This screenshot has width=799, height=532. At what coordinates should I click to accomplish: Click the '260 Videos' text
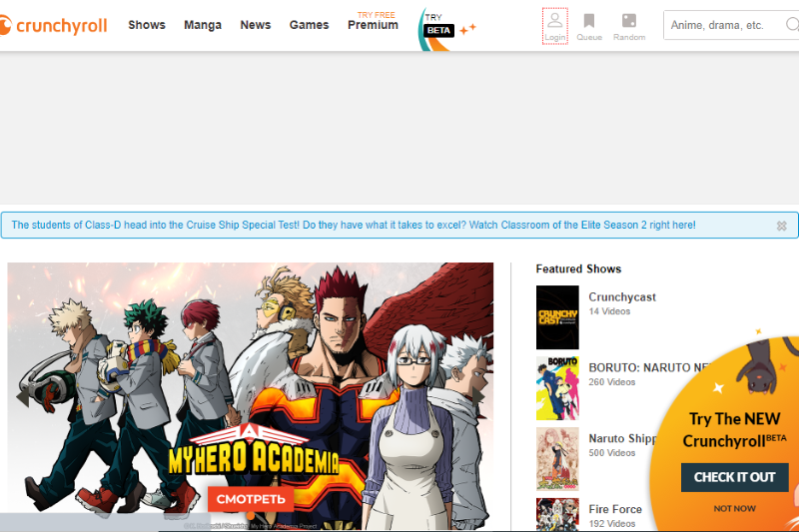[612, 382]
